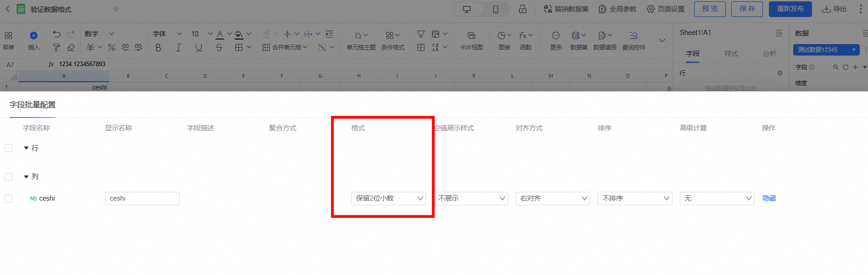Click the 隐藏 link for ceshi
The width and height of the screenshot is (868, 275).
(x=769, y=198)
